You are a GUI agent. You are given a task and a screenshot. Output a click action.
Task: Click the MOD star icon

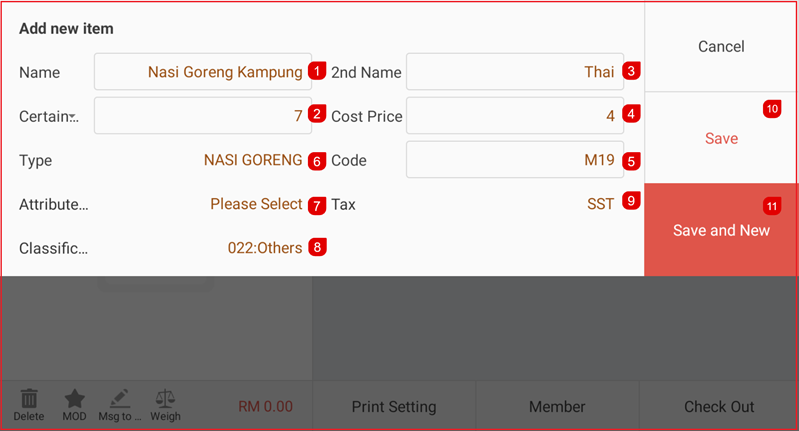(74, 399)
